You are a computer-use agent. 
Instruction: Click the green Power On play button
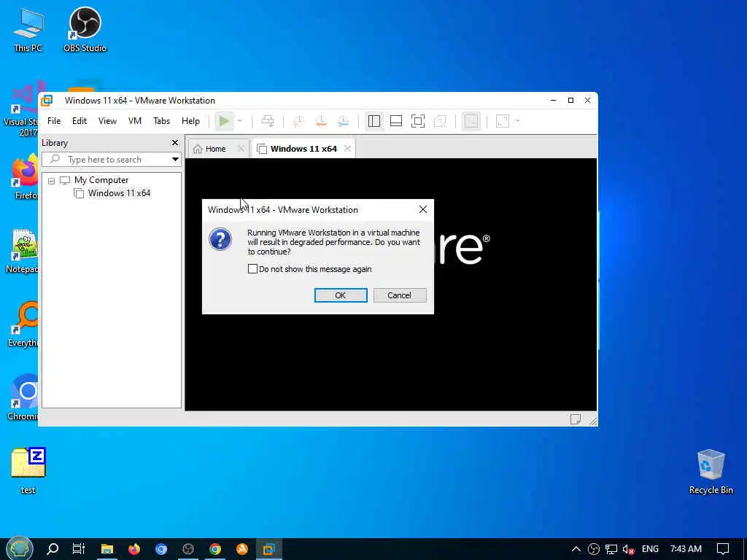224,121
